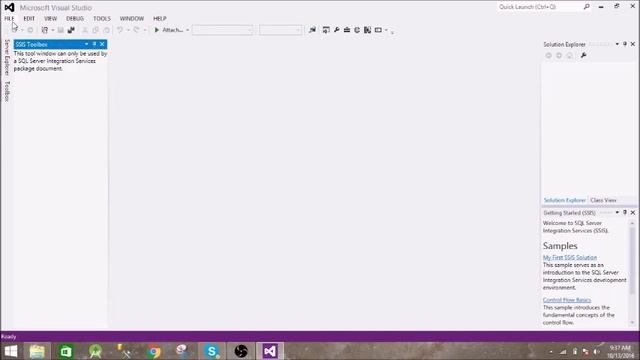640x360 pixels.
Task: Click the Ready status bar text
Action: pos(9,337)
